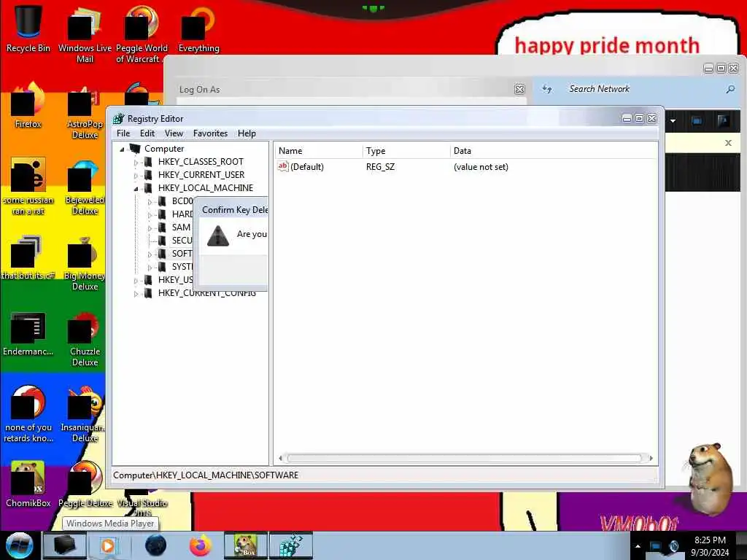Viewport: 747px width, 560px height.
Task: Open the 'that but its c#' desktop icon
Action: coord(28,257)
